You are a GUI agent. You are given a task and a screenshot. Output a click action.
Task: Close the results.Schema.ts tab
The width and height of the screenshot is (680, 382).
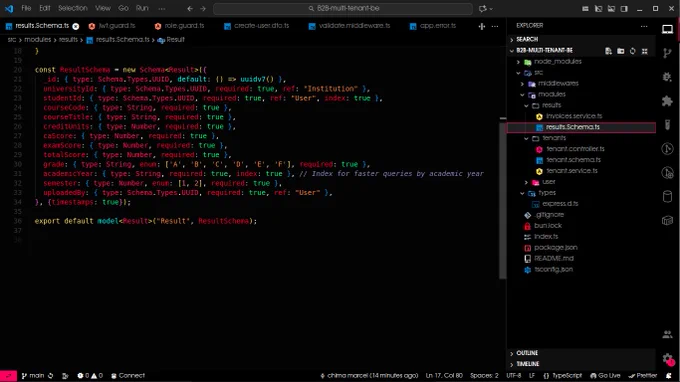click(x=76, y=26)
